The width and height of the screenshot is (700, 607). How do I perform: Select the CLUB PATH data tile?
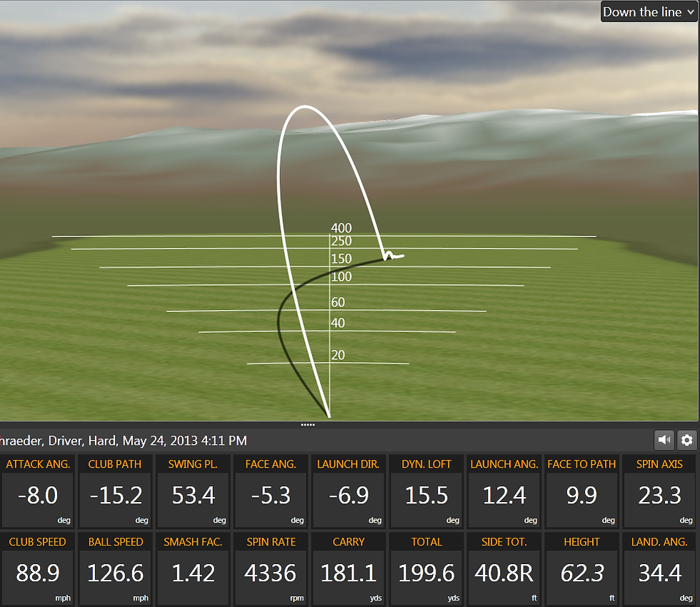(115, 491)
